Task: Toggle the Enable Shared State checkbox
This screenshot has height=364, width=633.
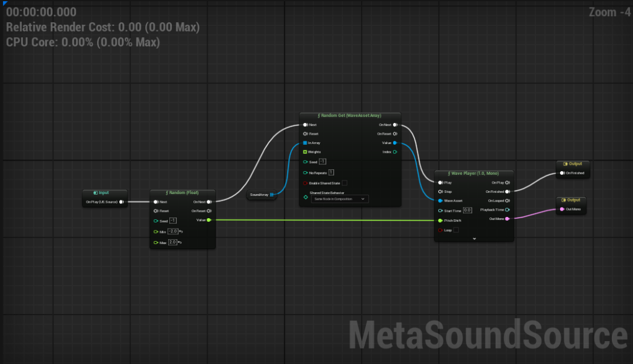Action: click(344, 183)
